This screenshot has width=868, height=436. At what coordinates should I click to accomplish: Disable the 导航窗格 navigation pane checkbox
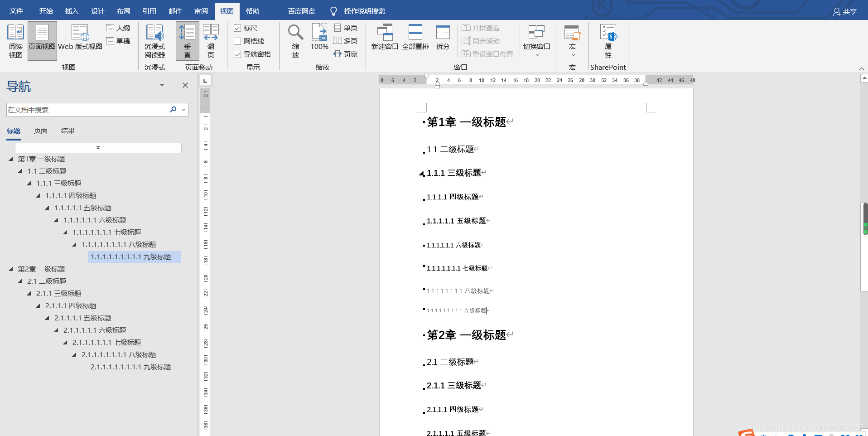[237, 54]
